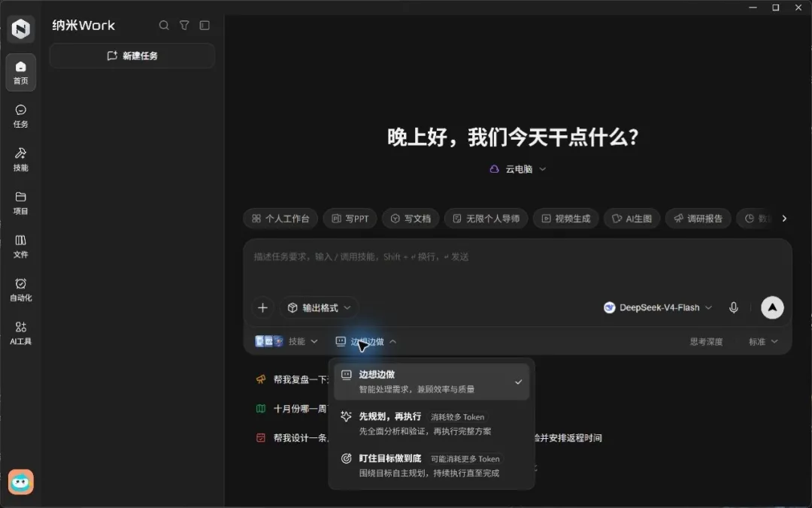Screen dimensions: 812x508
Task: Select the AI生图 shortcut chip
Action: pyautogui.click(x=632, y=219)
